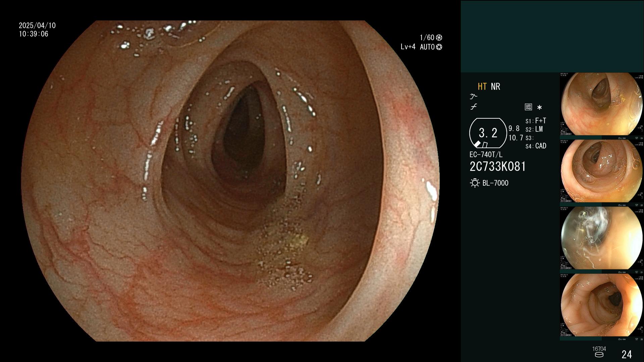This screenshot has height=362, width=644.
Task: Click the shutter speed 1/60 text
Action: point(427,38)
